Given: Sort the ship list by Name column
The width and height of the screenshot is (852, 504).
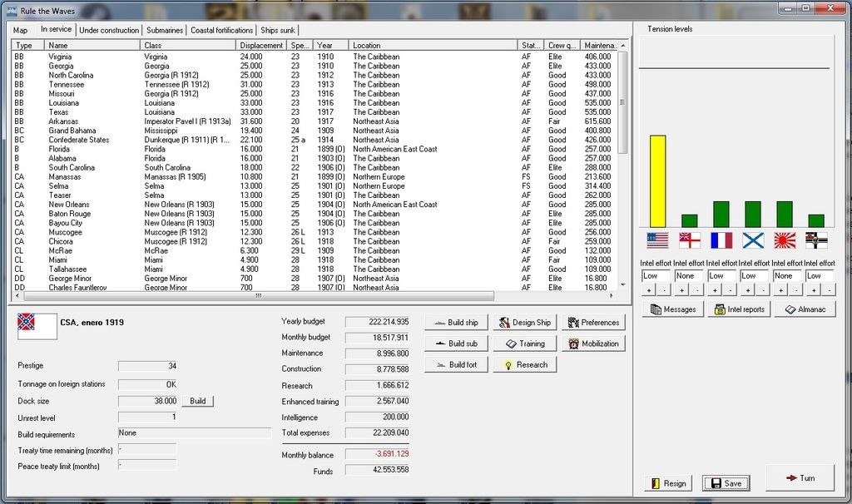Looking at the screenshot, I should click(x=92, y=46).
